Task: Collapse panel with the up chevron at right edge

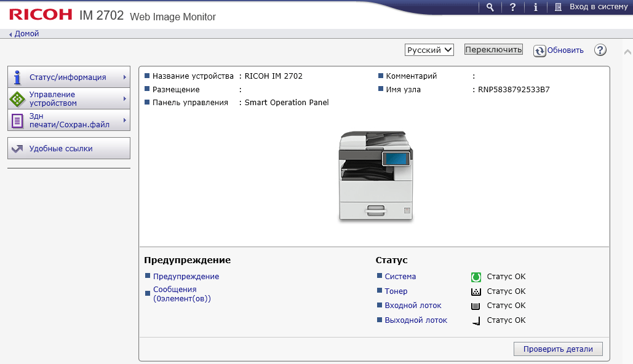Action: (x=627, y=52)
